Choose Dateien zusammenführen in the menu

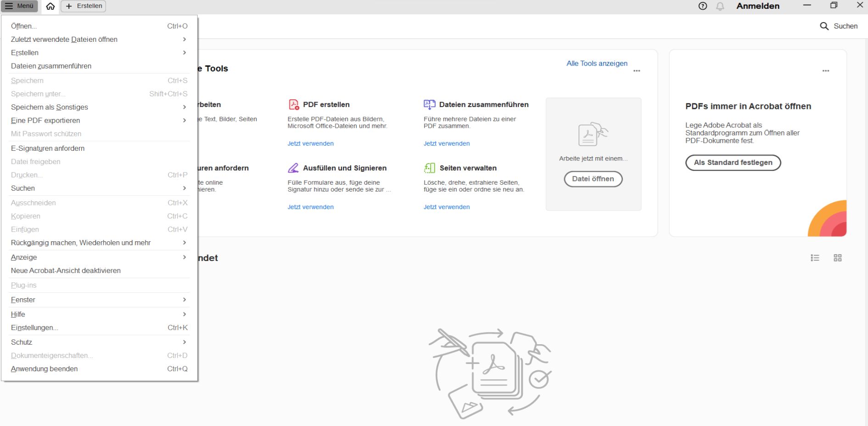[x=51, y=66]
